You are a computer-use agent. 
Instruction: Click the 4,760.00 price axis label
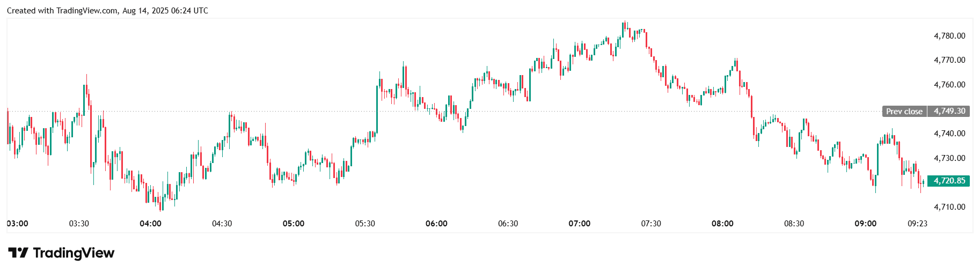click(x=949, y=85)
